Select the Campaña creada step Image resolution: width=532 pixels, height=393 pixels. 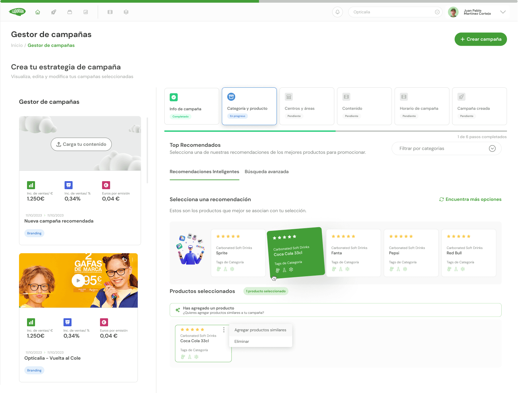479,106
